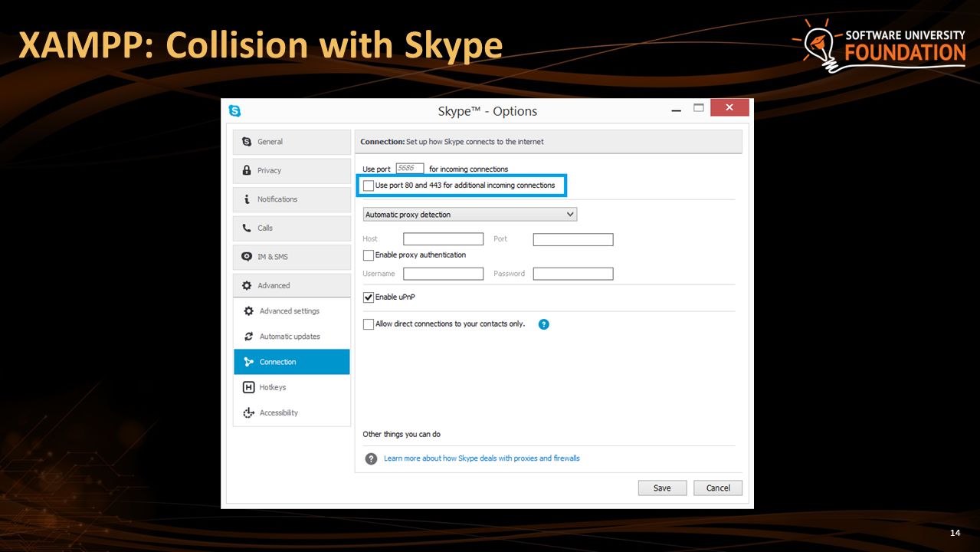Click the proxy Username field
Viewport: 980px width, 552px height.
444,274
